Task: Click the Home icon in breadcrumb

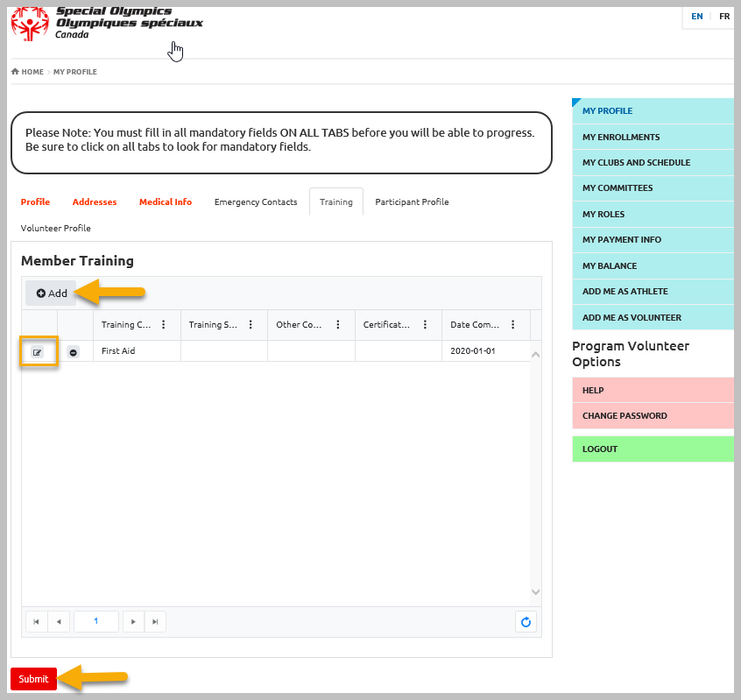Action: coord(15,71)
